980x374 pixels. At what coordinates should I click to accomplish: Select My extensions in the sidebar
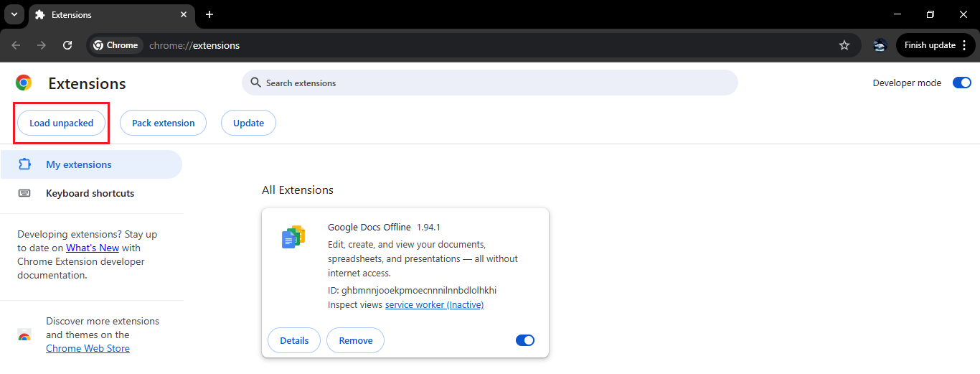click(x=78, y=164)
